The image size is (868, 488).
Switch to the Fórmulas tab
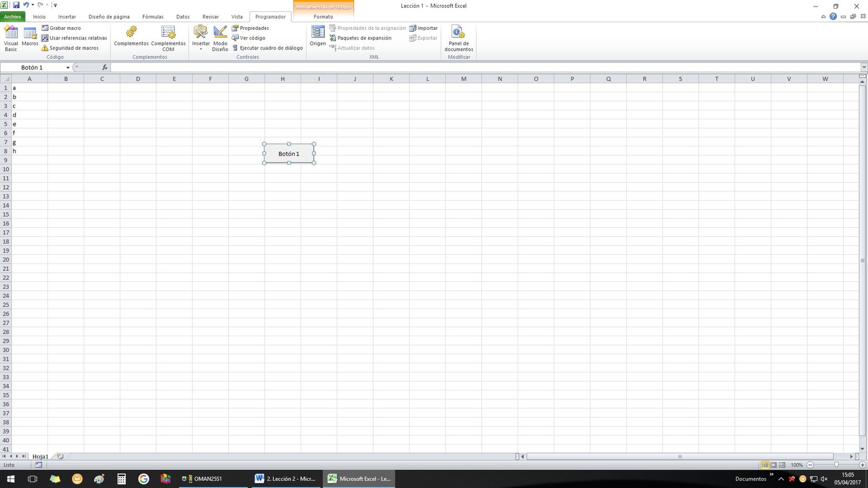pos(153,17)
